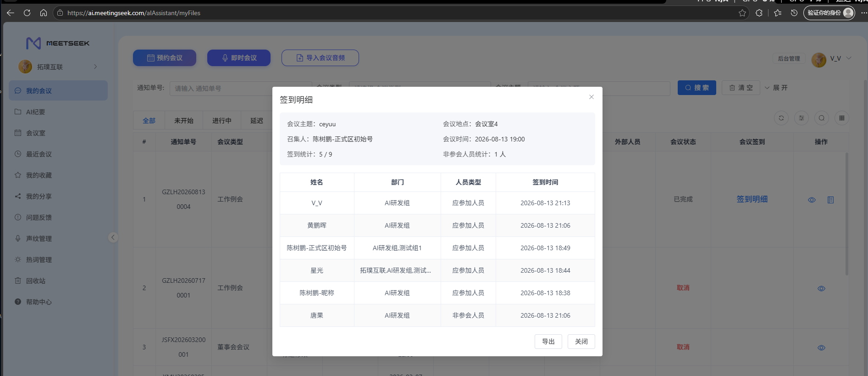This screenshot has height=376, width=868.
Task: Click the 导出 button in the dialog
Action: [x=548, y=342]
